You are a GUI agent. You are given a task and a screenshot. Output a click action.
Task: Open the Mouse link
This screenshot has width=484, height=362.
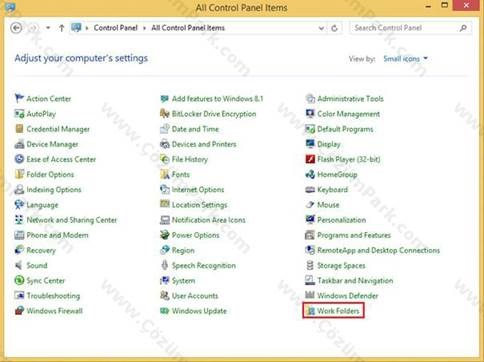328,205
